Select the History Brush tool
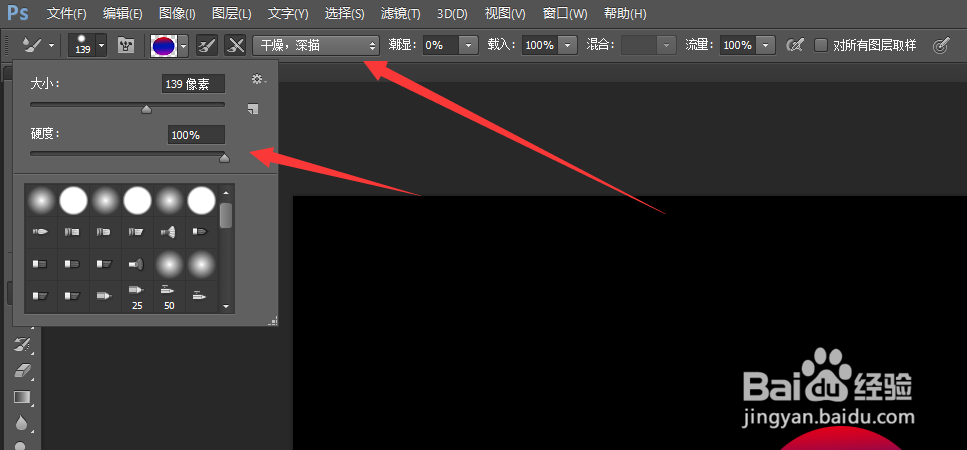This screenshot has width=967, height=450. tap(22, 345)
